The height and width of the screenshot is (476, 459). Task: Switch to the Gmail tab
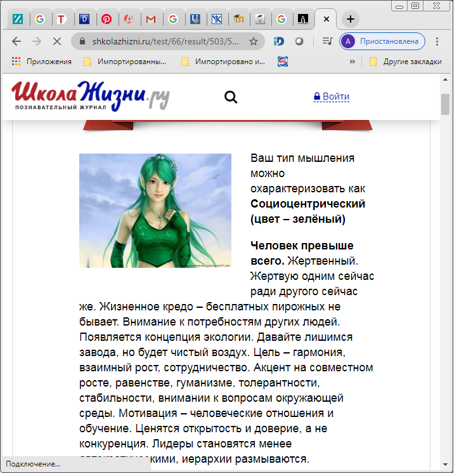coord(151,20)
